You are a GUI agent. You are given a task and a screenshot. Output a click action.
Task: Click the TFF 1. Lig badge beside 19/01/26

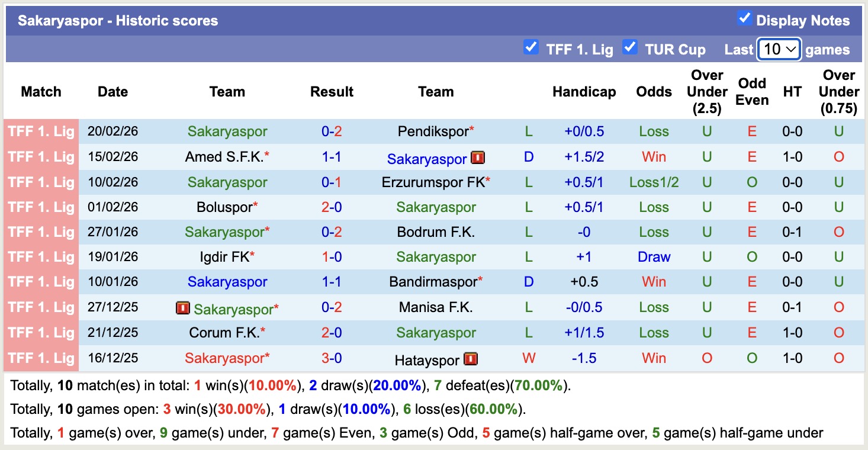(x=40, y=257)
